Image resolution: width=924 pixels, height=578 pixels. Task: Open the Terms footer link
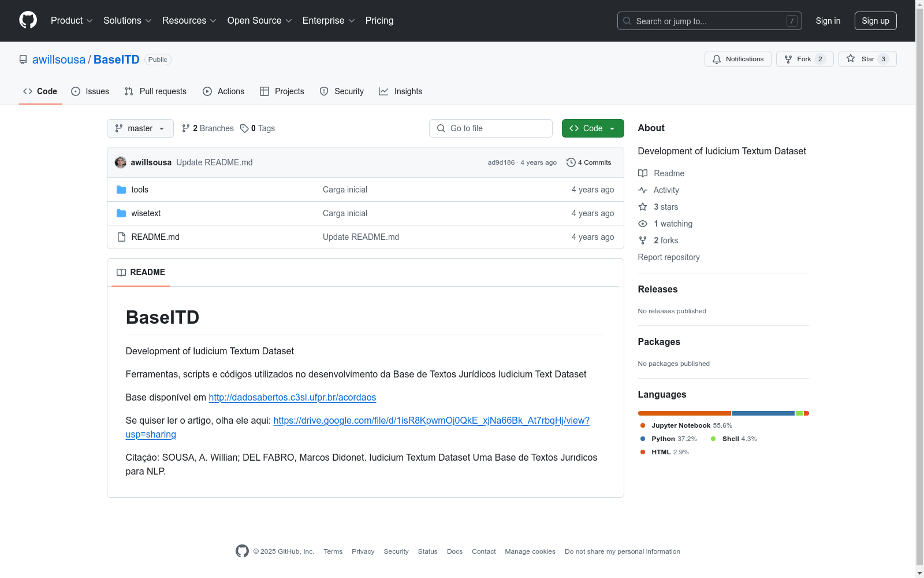pos(333,551)
